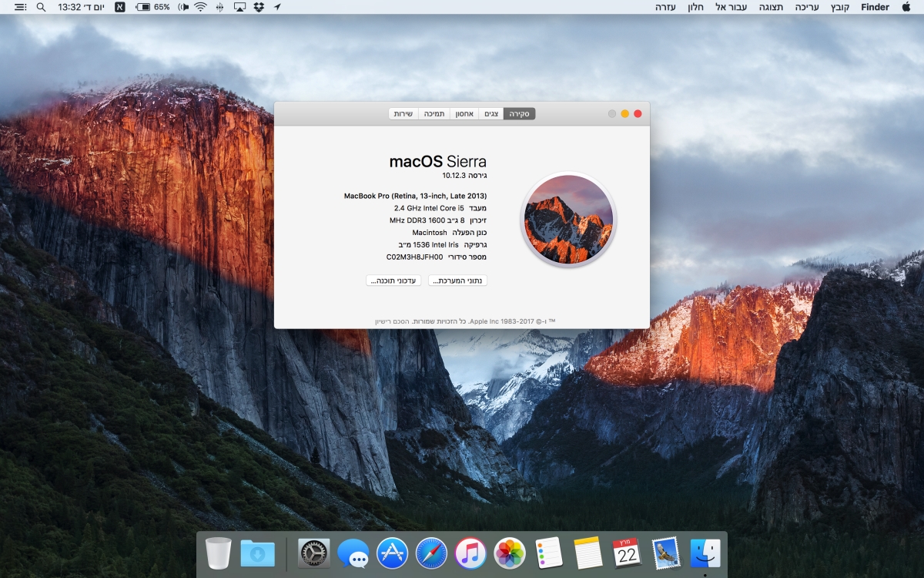The width and height of the screenshot is (924, 578).
Task: Open the Calendar app in the Dock
Action: point(627,553)
